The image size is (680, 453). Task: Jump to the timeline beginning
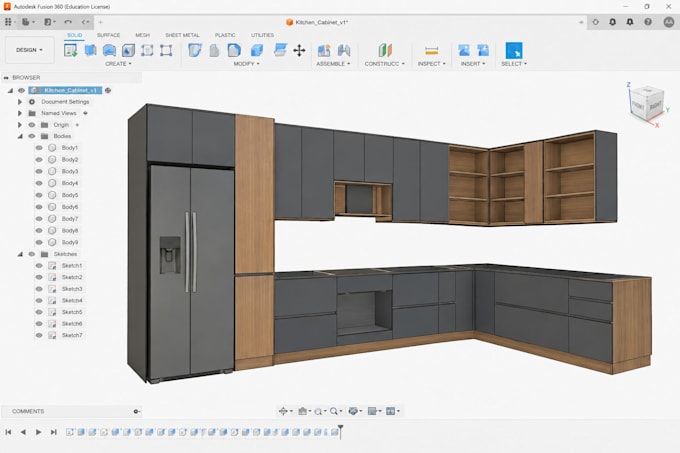click(8, 432)
